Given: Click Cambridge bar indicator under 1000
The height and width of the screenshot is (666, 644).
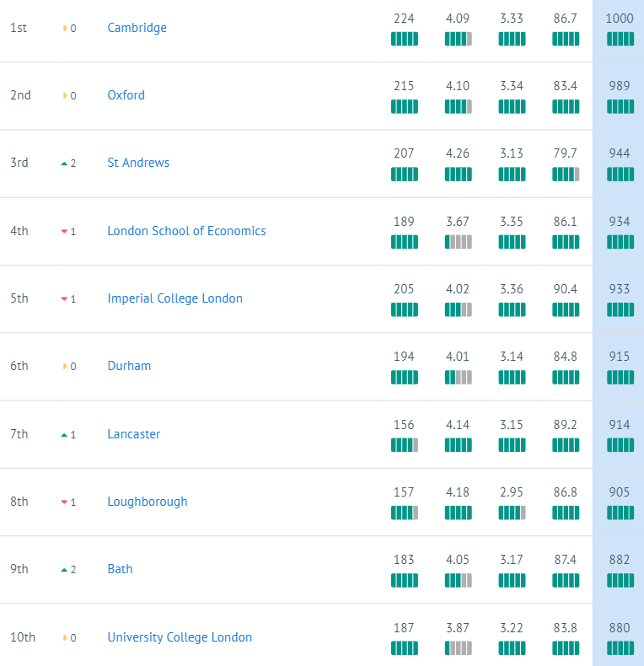Looking at the screenshot, I should (x=620, y=39).
